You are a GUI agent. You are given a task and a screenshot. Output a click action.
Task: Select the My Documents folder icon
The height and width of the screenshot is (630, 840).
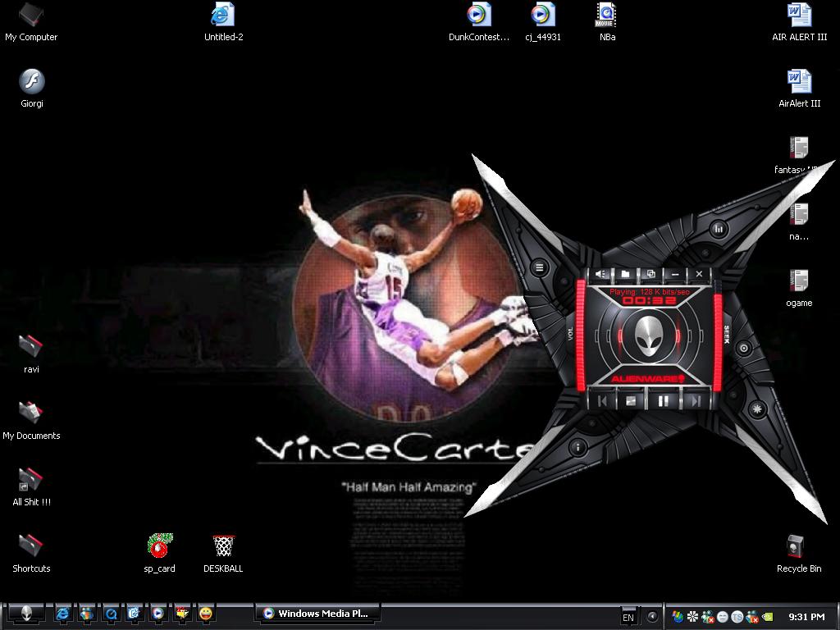coord(31,421)
